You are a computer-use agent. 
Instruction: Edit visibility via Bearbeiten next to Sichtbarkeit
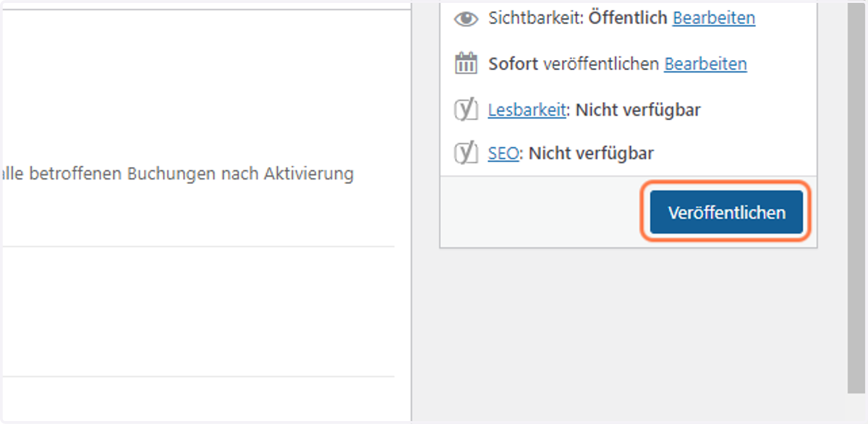point(714,18)
